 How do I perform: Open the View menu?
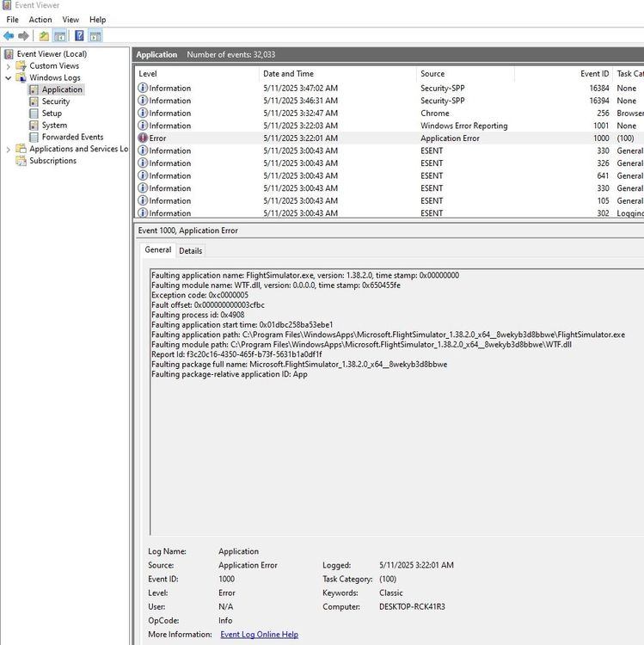tap(71, 20)
